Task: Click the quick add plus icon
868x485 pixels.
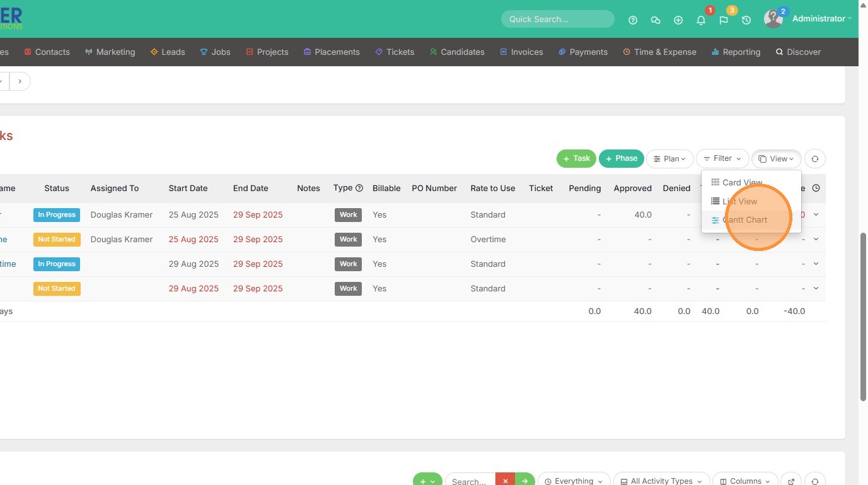Action: click(678, 20)
